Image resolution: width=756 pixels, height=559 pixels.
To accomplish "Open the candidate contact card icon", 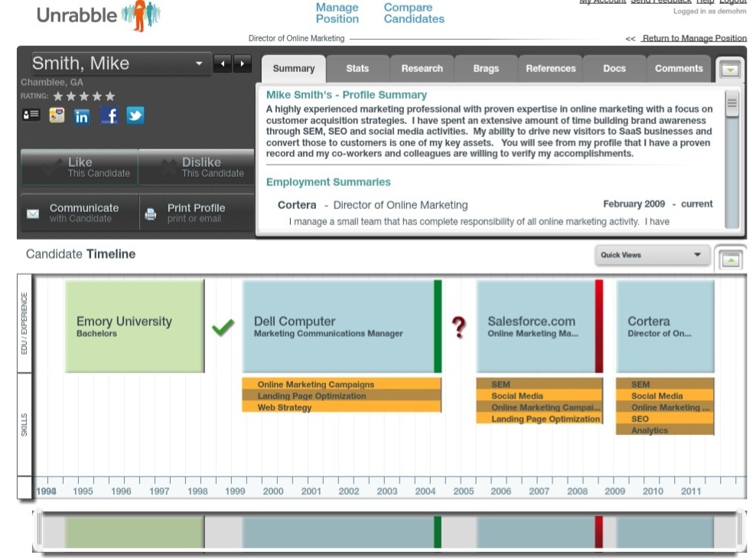I will click(x=31, y=115).
